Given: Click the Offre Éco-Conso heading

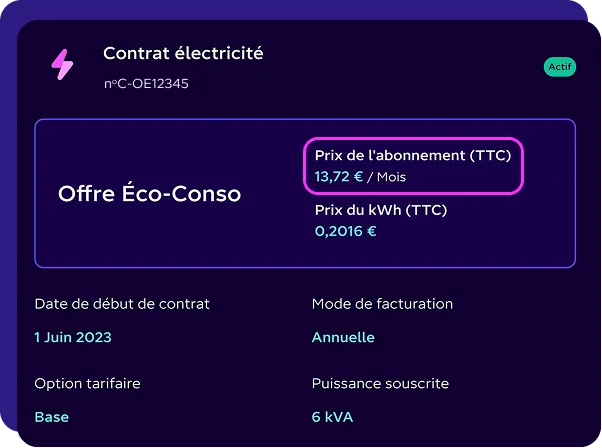Looking at the screenshot, I should pyautogui.click(x=149, y=193).
